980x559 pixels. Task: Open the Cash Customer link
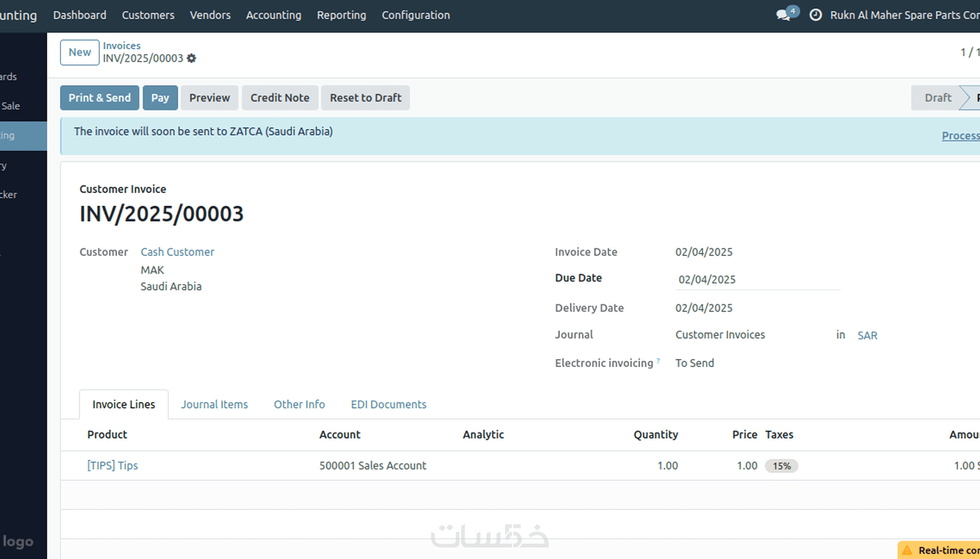[178, 252]
